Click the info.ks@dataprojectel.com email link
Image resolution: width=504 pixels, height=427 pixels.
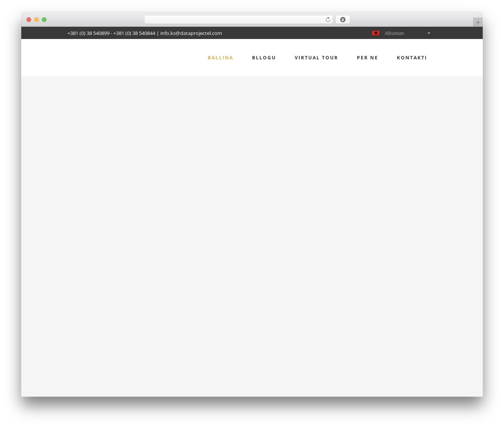click(x=191, y=33)
